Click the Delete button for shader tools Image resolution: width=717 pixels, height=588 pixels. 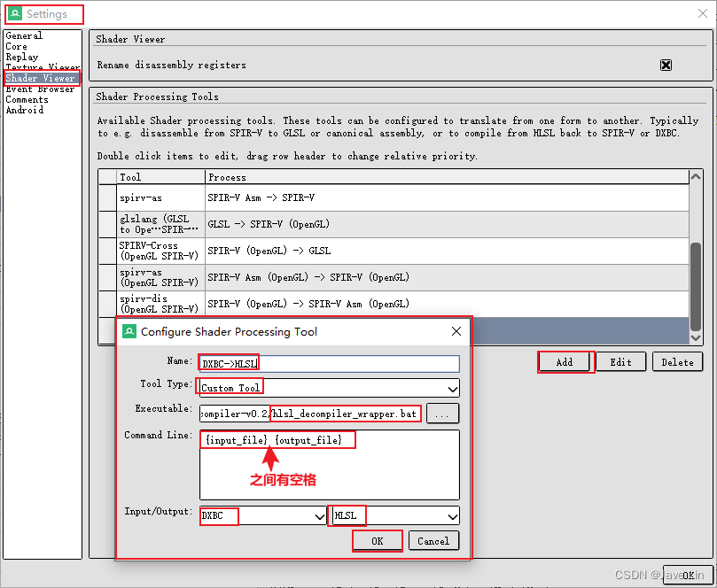coord(676,361)
